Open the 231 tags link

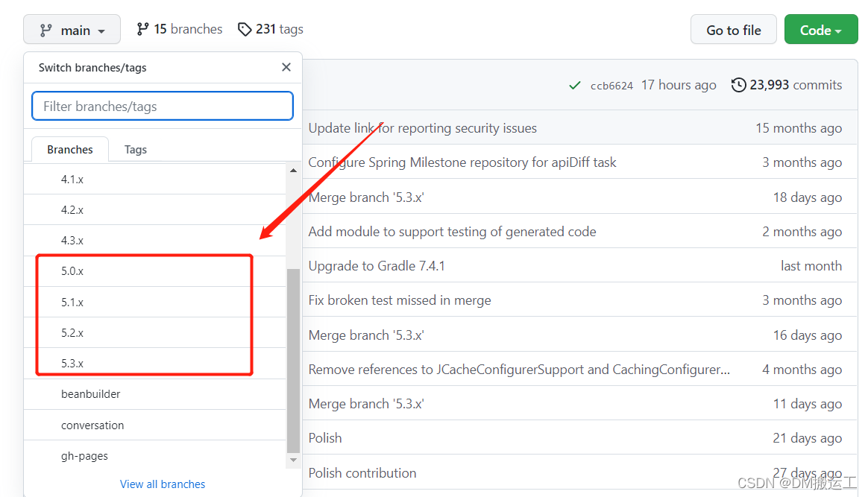pos(270,29)
